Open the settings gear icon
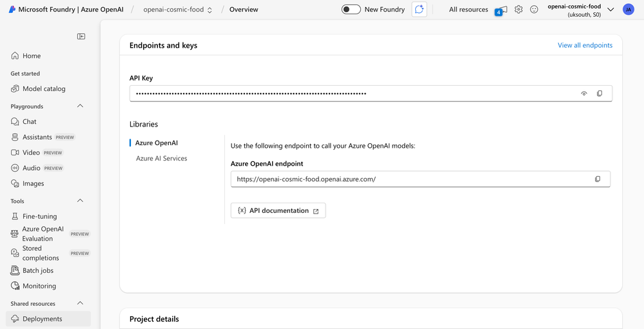Image resolution: width=644 pixels, height=329 pixels. [x=518, y=10]
